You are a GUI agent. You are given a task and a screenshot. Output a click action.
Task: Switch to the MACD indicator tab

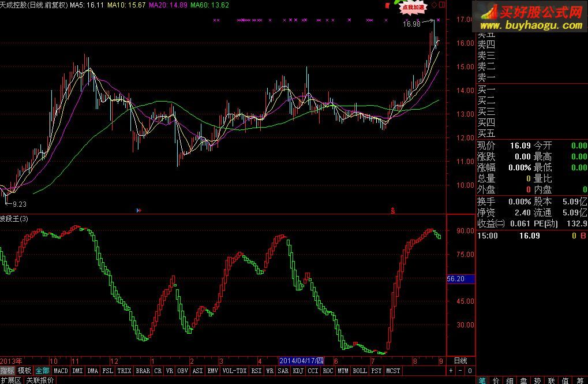[x=61, y=371]
